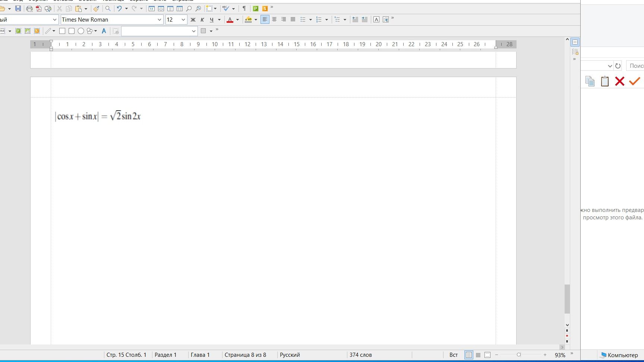This screenshot has height=362, width=644.
Task: Apply a numbered list
Action: point(319,20)
